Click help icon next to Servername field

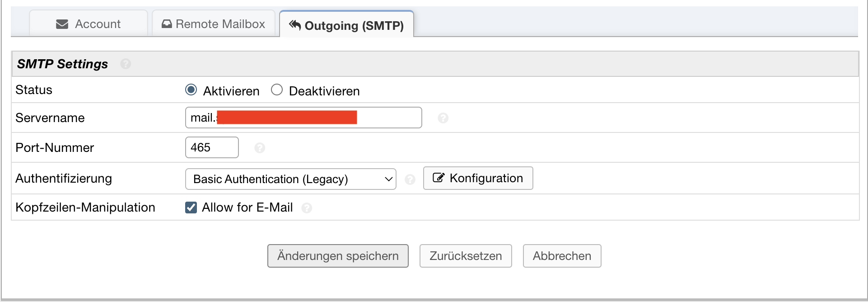(x=443, y=118)
